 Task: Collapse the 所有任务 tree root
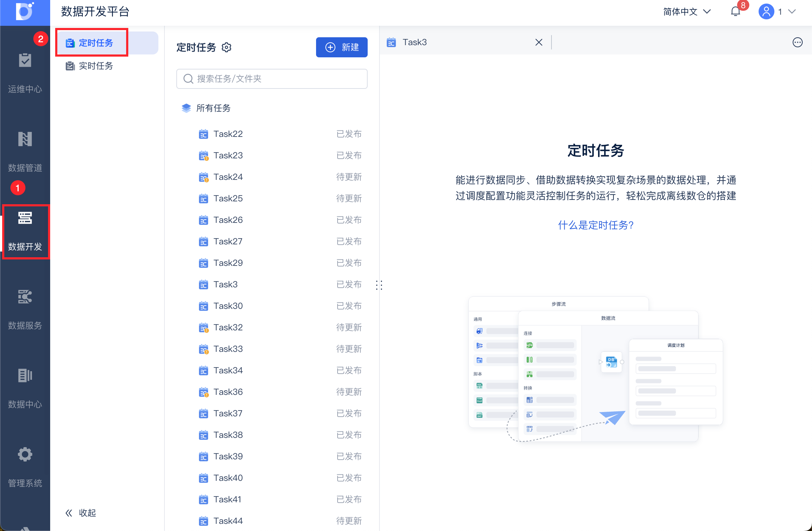(213, 108)
